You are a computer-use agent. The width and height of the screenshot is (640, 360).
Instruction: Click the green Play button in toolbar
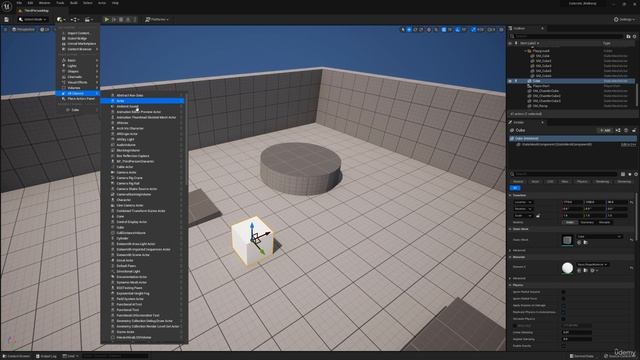coord(107,19)
